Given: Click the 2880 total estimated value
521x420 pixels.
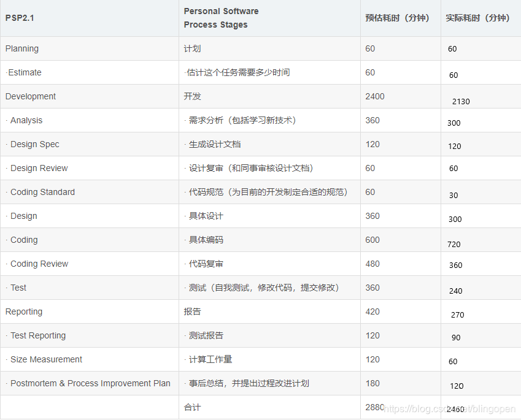Looking at the screenshot, I should coord(375,407).
